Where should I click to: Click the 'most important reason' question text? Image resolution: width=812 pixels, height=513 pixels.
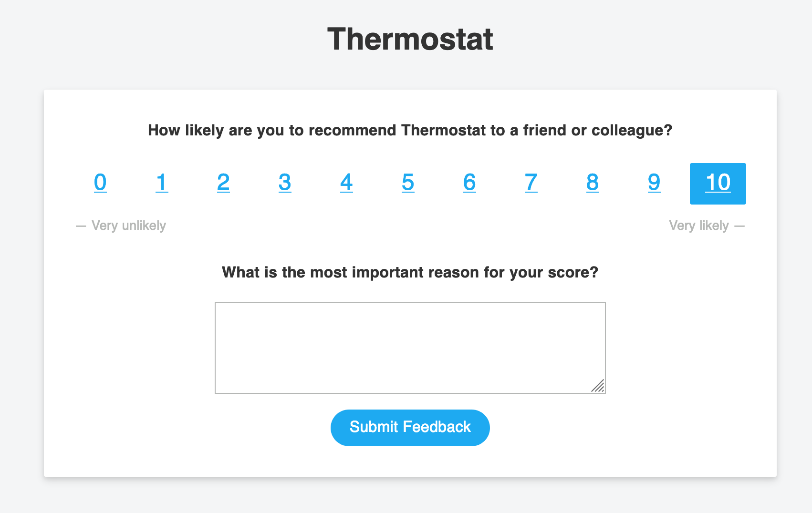tap(410, 272)
